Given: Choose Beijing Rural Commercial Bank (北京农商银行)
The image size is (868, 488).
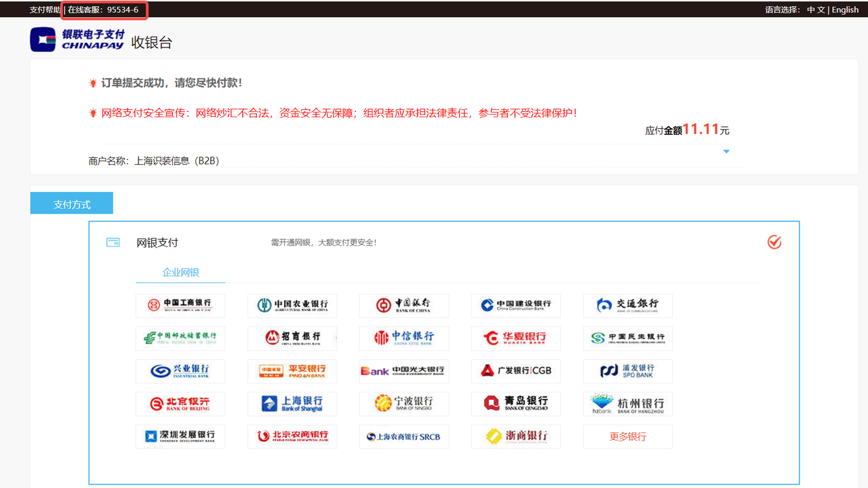Looking at the screenshot, I should tap(292, 436).
